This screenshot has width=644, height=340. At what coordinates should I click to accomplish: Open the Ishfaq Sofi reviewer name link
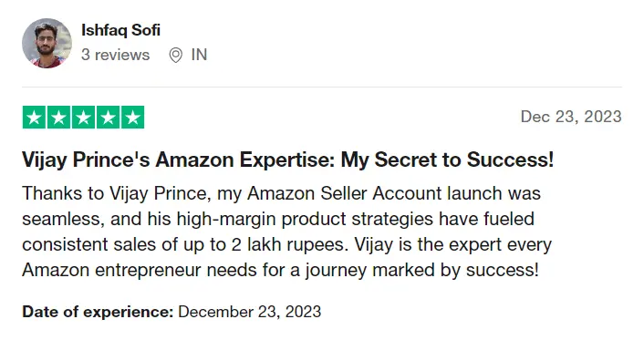[120, 30]
